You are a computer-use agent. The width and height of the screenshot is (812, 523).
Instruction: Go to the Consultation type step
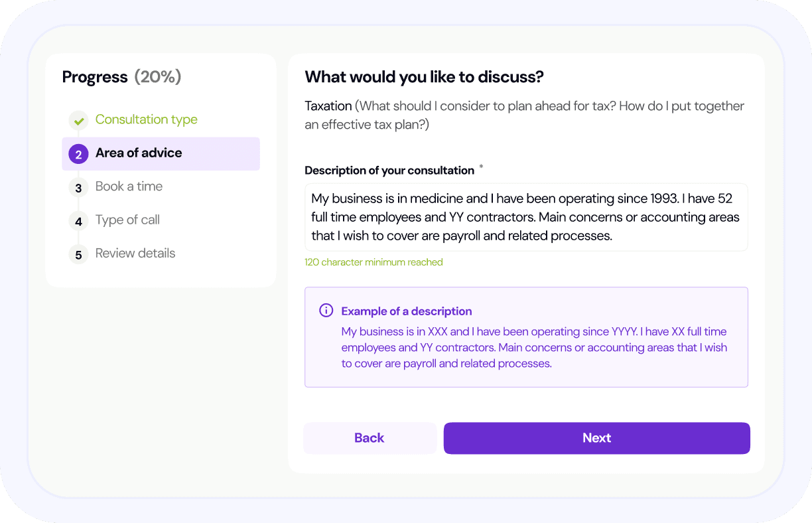click(x=146, y=119)
